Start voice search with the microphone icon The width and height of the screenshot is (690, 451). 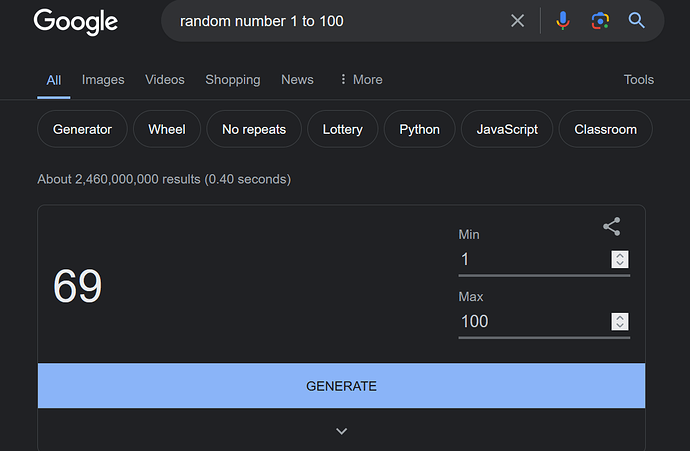563,20
